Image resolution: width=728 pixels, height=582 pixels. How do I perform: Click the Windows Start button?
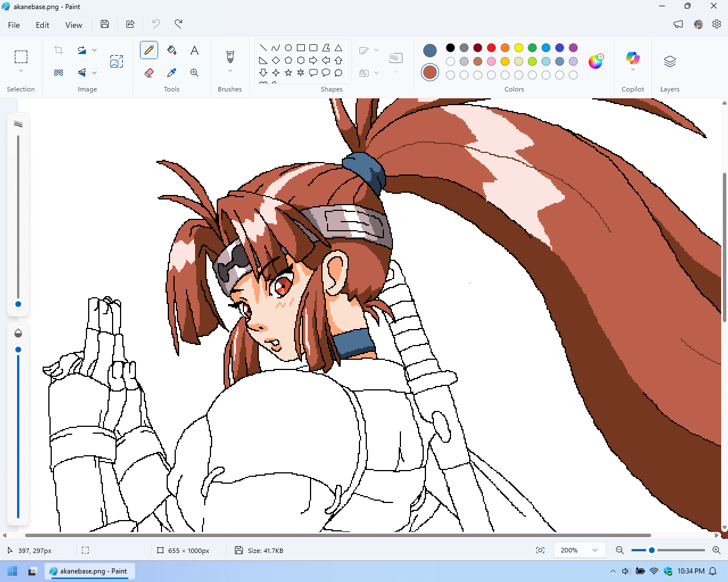point(13,571)
